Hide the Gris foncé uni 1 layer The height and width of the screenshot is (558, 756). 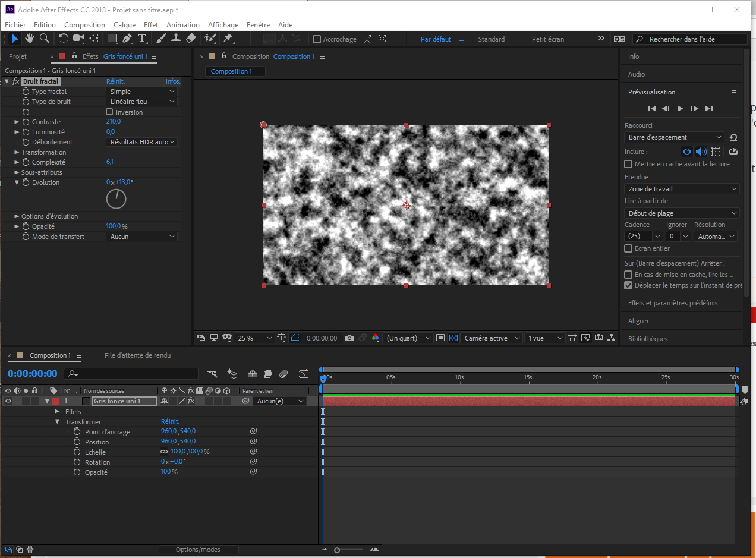(8, 401)
